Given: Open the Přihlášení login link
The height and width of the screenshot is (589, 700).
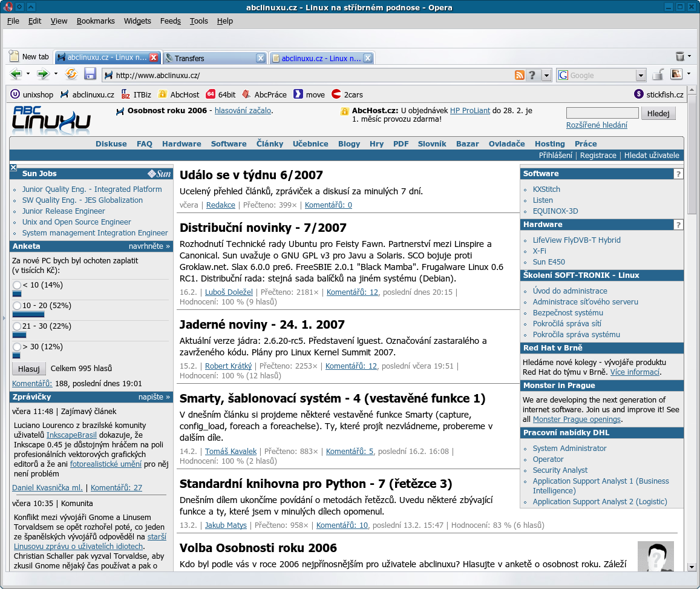Looking at the screenshot, I should pos(555,156).
